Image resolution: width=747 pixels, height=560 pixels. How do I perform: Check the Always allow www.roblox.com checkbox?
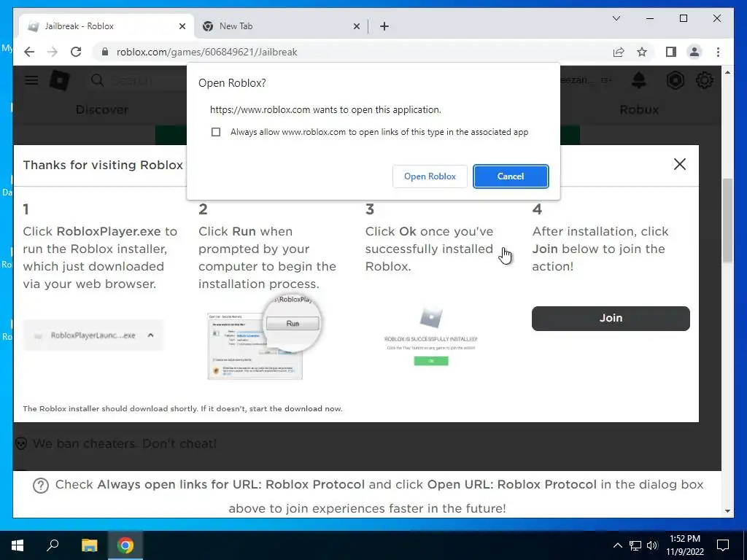click(x=216, y=132)
